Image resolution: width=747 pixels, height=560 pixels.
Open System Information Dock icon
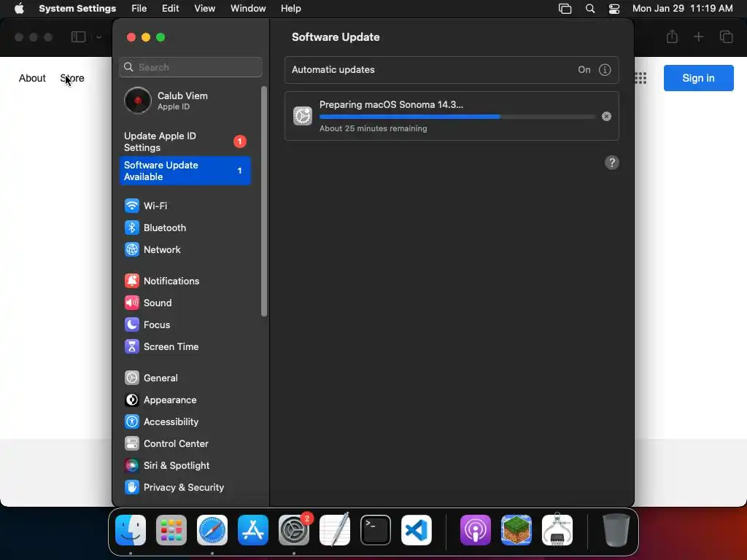557,530
